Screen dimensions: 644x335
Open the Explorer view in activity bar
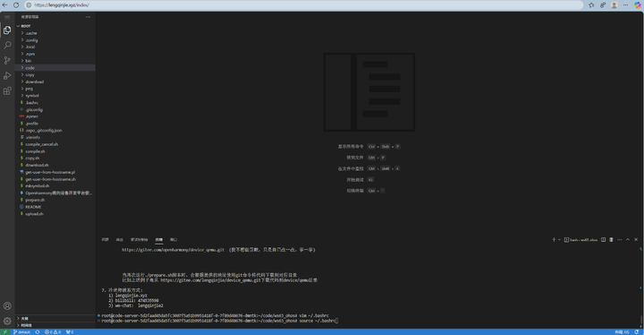7,30
